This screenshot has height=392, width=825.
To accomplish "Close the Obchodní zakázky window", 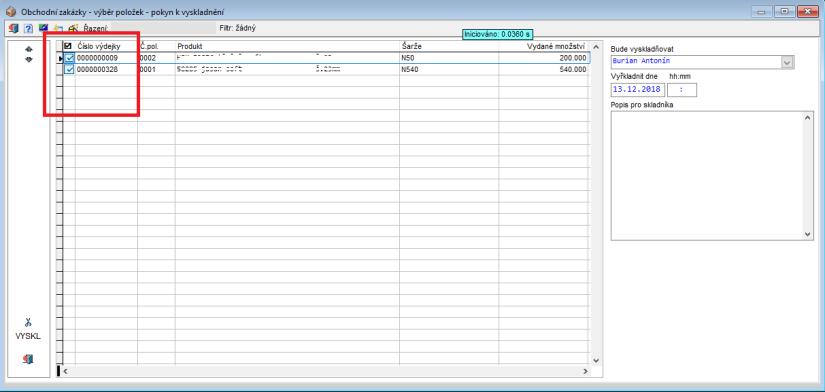I will (x=807, y=11).
